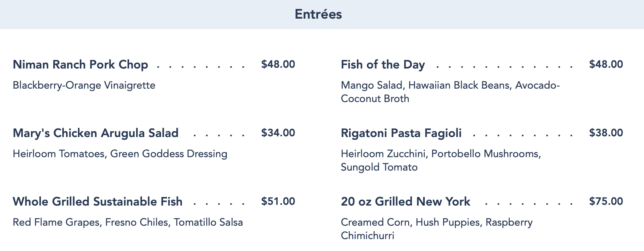
Task: Click the $38.00 price
Action: click(x=606, y=133)
